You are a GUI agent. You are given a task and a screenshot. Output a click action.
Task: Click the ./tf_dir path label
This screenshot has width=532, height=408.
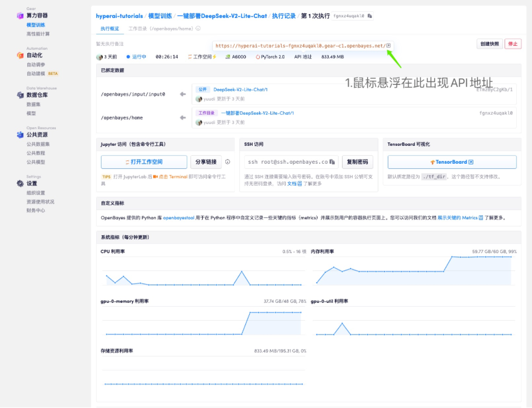point(434,177)
